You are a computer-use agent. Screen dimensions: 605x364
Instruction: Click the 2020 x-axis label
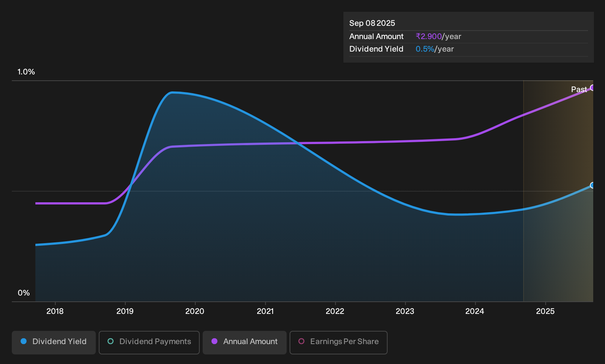(x=195, y=311)
